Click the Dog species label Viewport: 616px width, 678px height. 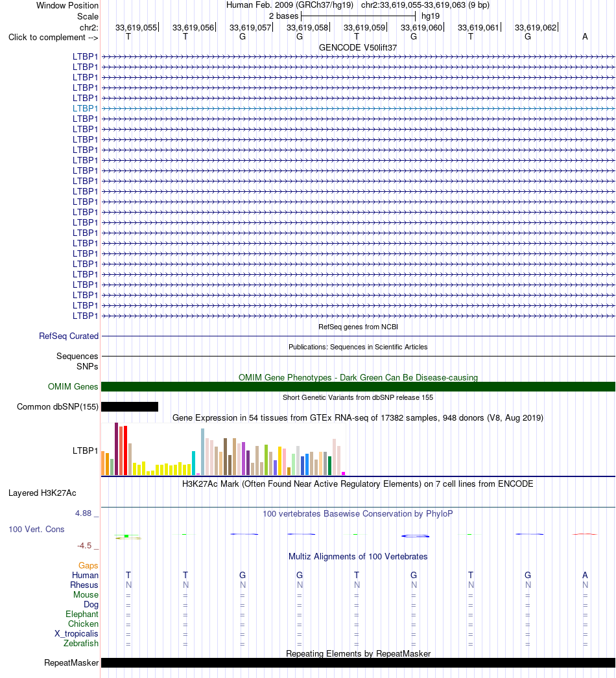click(x=91, y=605)
